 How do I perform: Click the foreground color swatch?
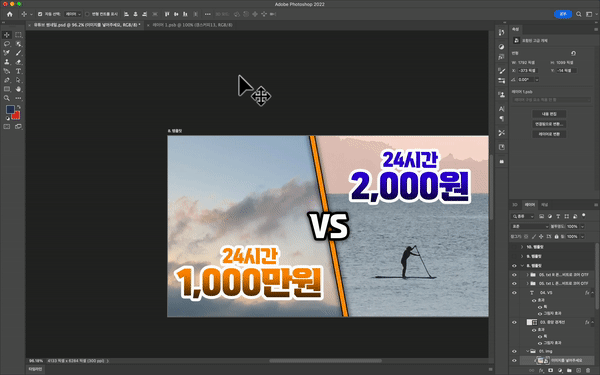tap(10, 110)
